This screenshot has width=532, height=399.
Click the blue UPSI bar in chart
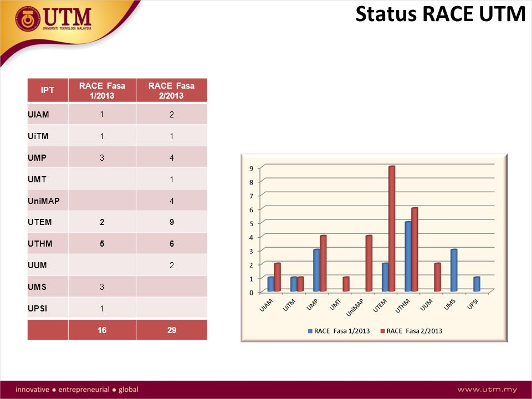coord(477,284)
